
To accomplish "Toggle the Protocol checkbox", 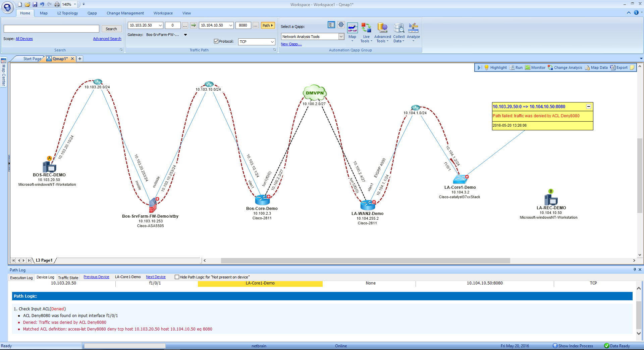I will coord(216,41).
